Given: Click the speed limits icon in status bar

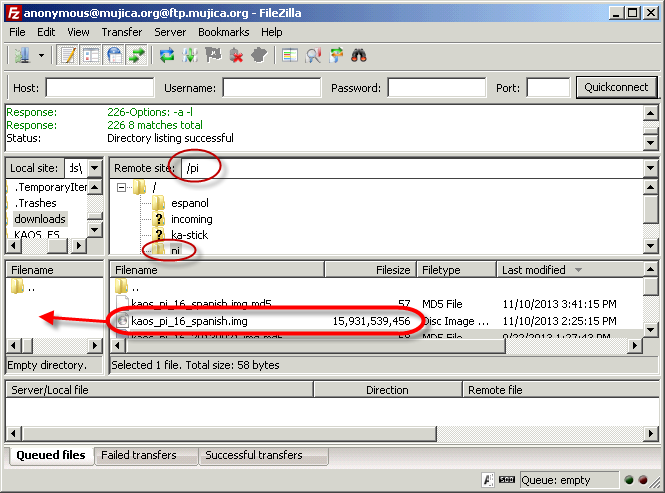Looking at the screenshot, I should (507, 480).
